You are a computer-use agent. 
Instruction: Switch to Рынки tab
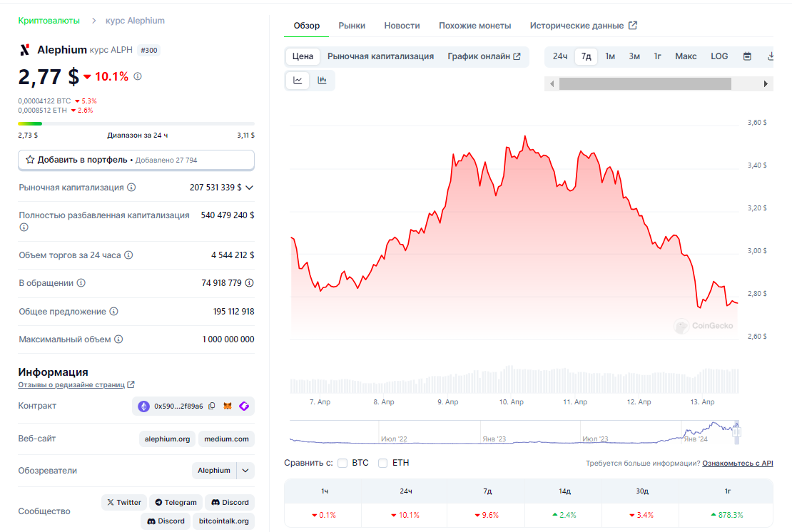pos(352,26)
